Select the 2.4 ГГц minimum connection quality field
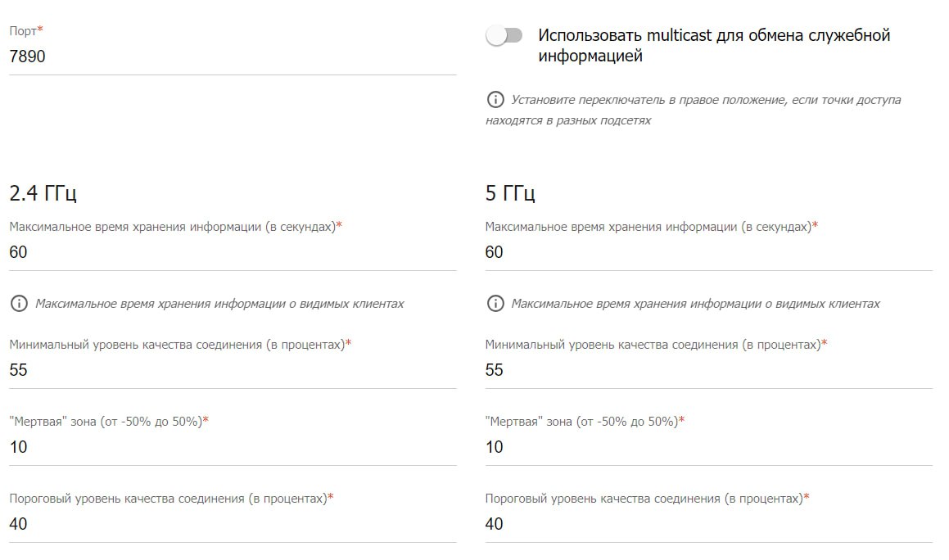This screenshot has width=949, height=560. (233, 370)
